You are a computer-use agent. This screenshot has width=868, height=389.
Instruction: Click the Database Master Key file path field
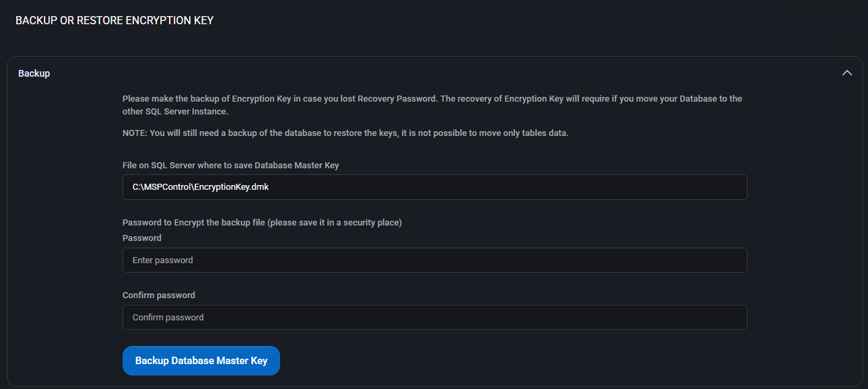[x=434, y=187]
